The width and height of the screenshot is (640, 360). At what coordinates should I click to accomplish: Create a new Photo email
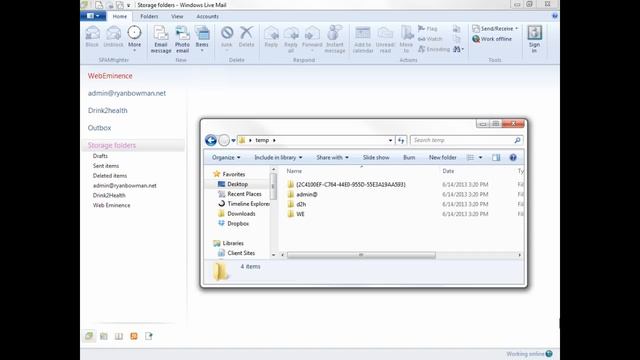click(x=182, y=39)
